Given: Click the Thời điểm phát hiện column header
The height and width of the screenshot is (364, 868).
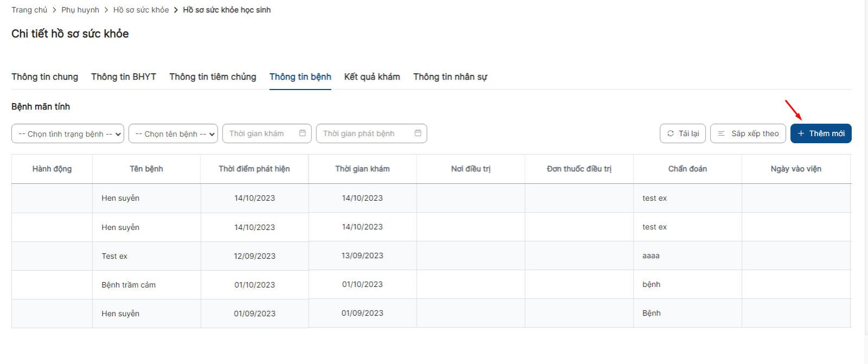Looking at the screenshot, I should (254, 169).
